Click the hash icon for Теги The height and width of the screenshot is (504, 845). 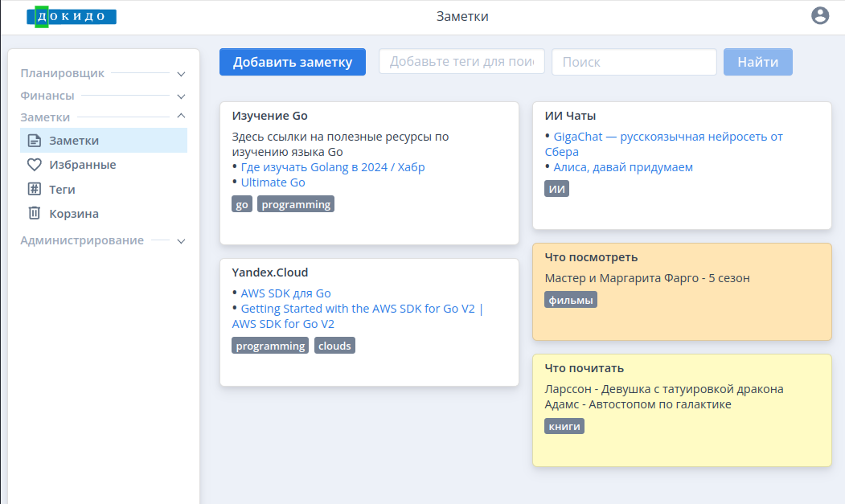[35, 189]
